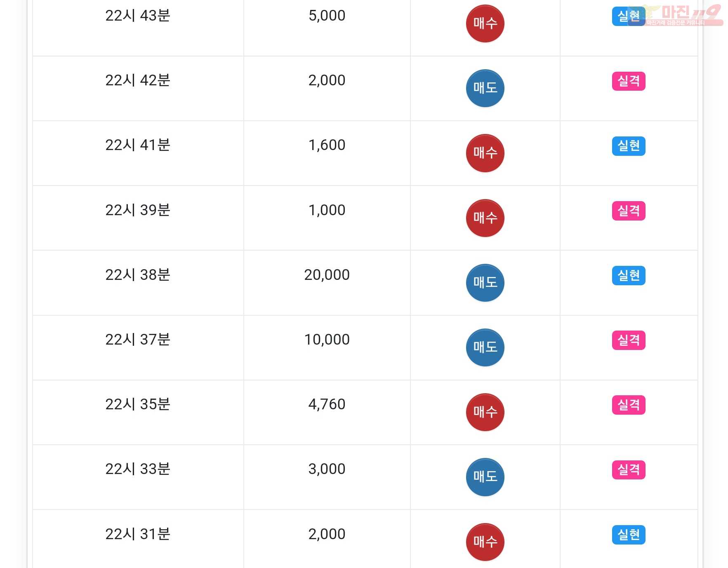Click the red 매수 icon in 22시 43분 row
728x568 pixels.
pyautogui.click(x=485, y=23)
